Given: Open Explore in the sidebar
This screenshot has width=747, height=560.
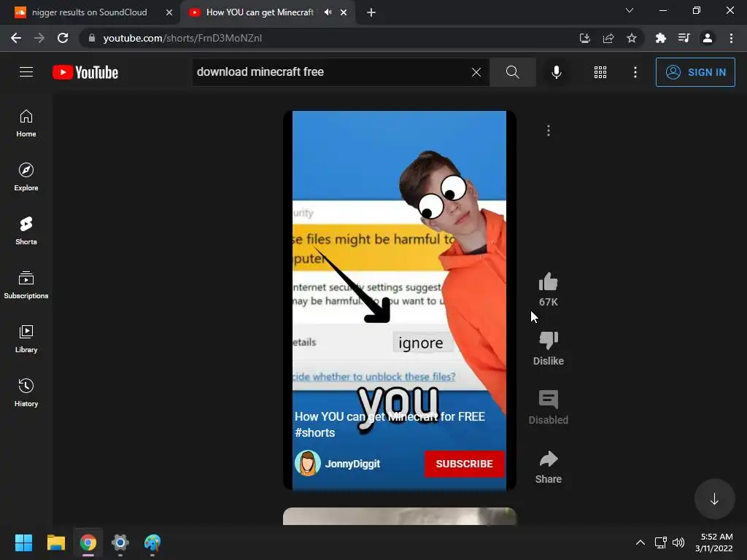Looking at the screenshot, I should click(x=26, y=176).
